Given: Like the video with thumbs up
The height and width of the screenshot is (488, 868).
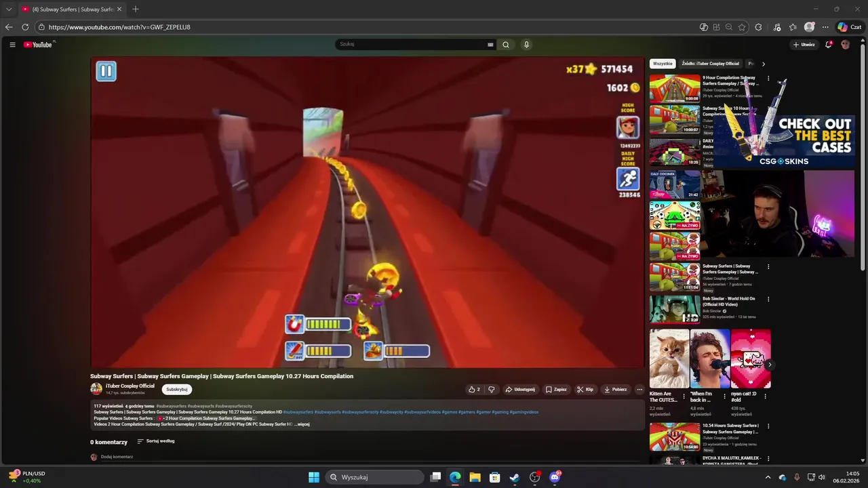Looking at the screenshot, I should pyautogui.click(x=474, y=390).
